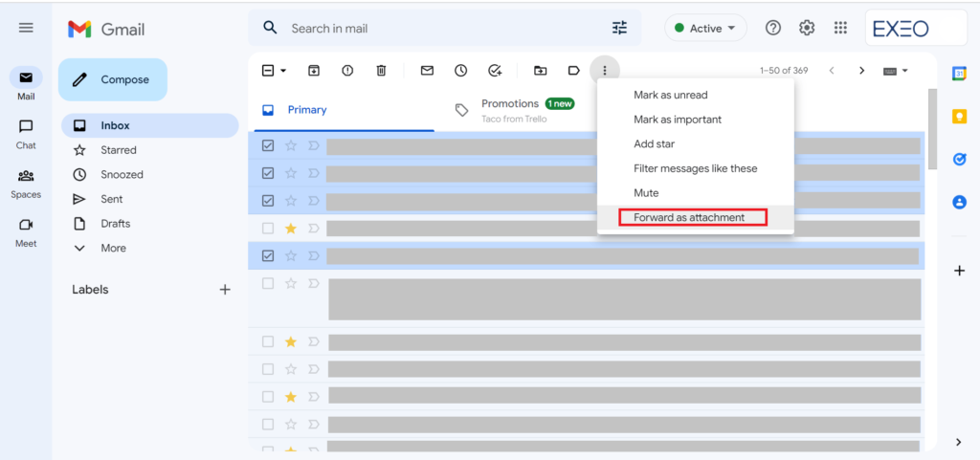Apply a label to selected messages

[574, 71]
